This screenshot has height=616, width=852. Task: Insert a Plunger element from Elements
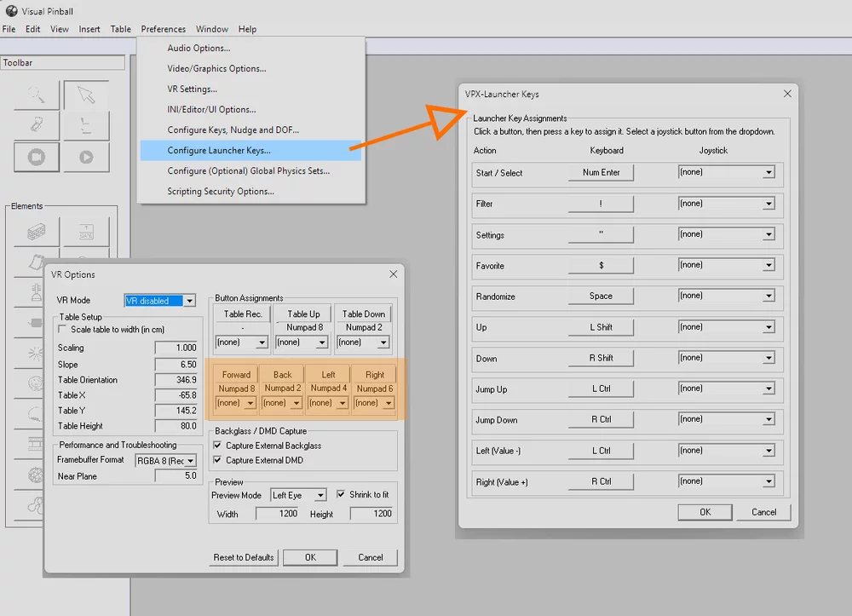click(x=36, y=293)
